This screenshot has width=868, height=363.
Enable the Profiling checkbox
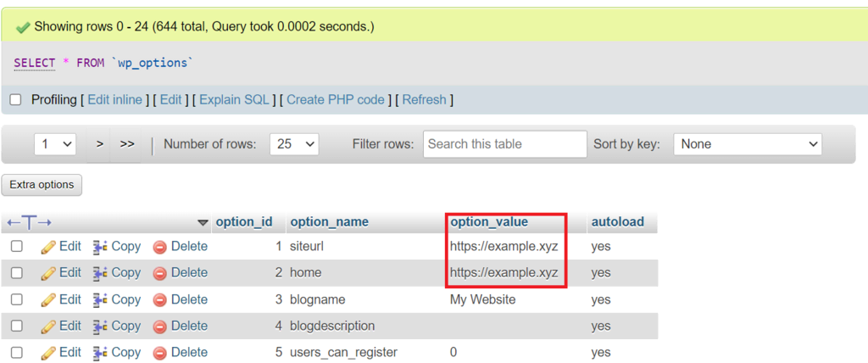point(15,100)
